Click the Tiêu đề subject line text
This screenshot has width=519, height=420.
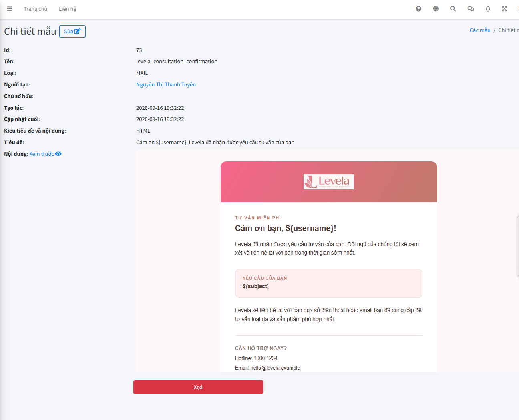tap(215, 142)
